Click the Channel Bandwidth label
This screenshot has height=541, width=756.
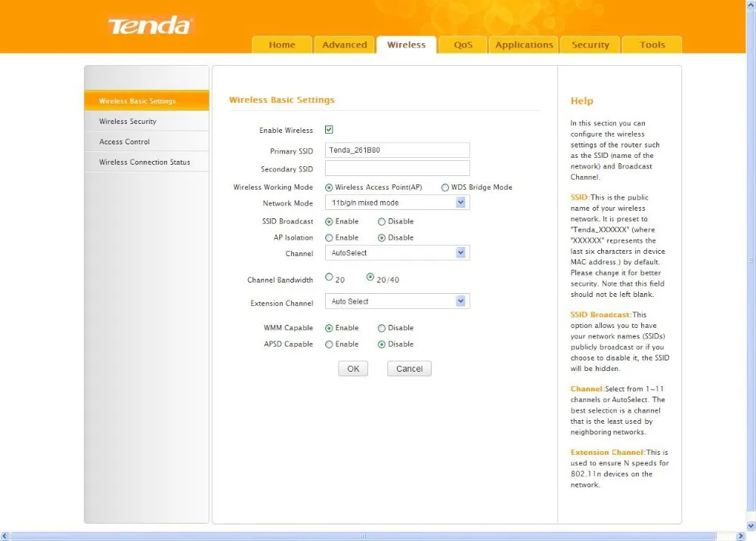pos(280,280)
